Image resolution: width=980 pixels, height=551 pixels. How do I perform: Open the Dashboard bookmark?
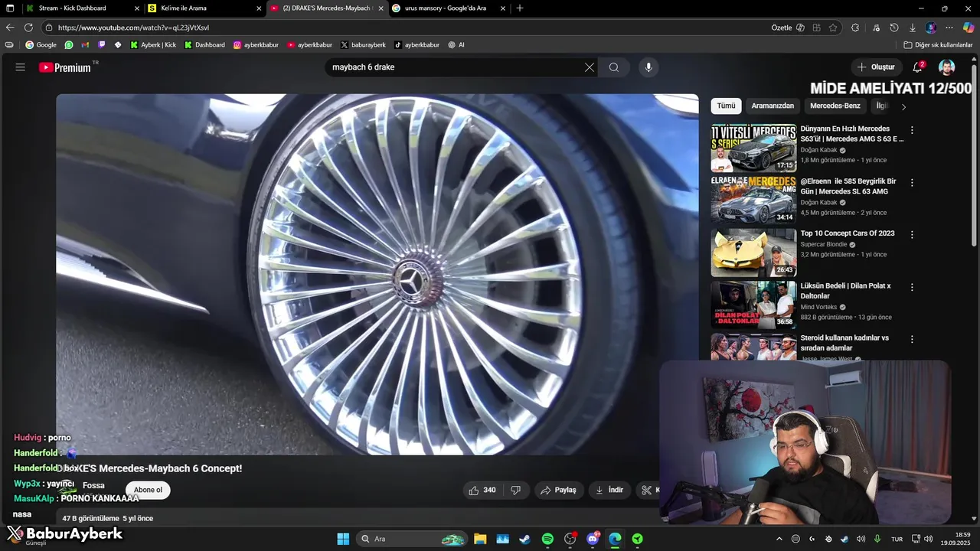pos(204,45)
